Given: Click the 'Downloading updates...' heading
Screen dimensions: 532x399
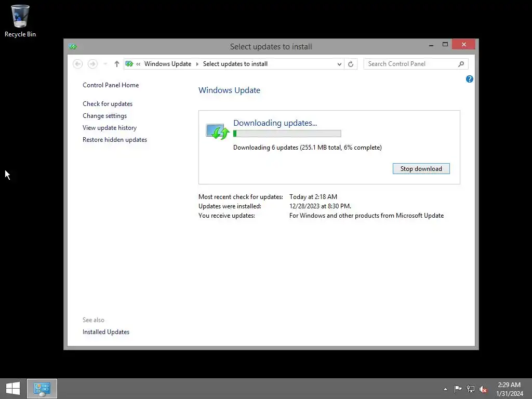Looking at the screenshot, I should click(275, 123).
